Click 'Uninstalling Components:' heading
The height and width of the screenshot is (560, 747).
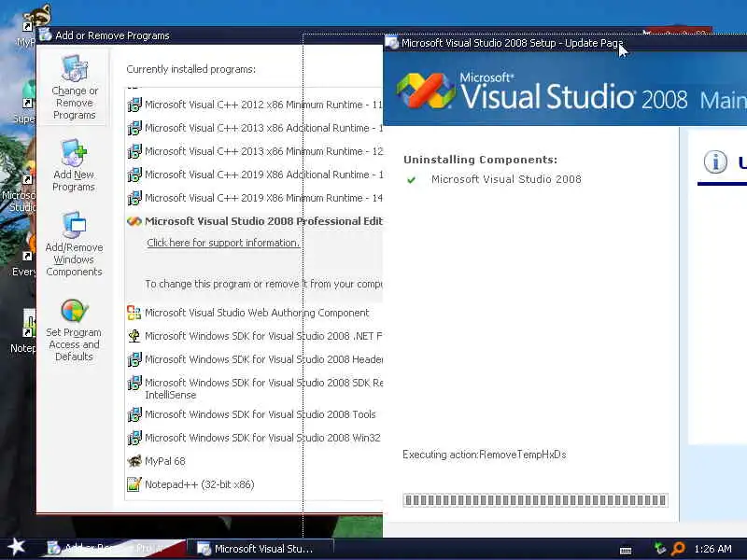coord(480,160)
